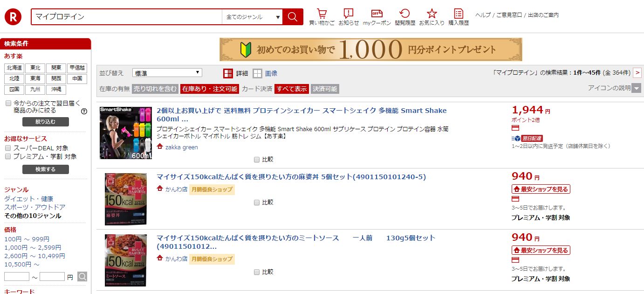Open purchase history (購入履歴)
This screenshot has height=294, width=644.
point(459,17)
